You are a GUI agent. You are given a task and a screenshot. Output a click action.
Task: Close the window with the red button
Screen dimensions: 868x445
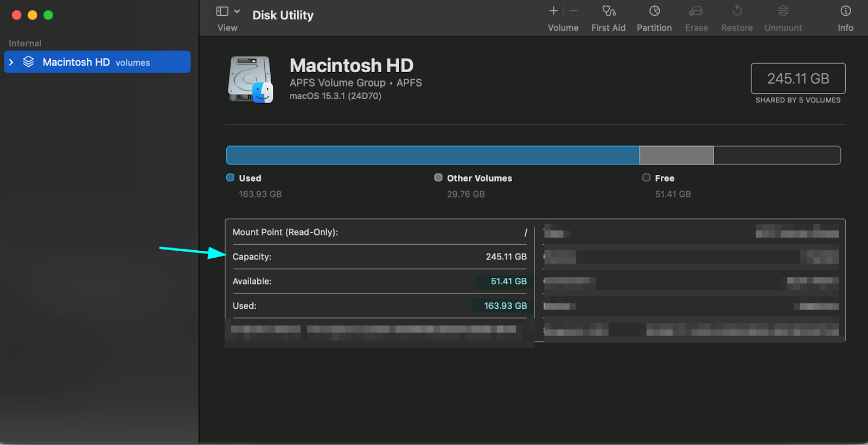pos(17,15)
